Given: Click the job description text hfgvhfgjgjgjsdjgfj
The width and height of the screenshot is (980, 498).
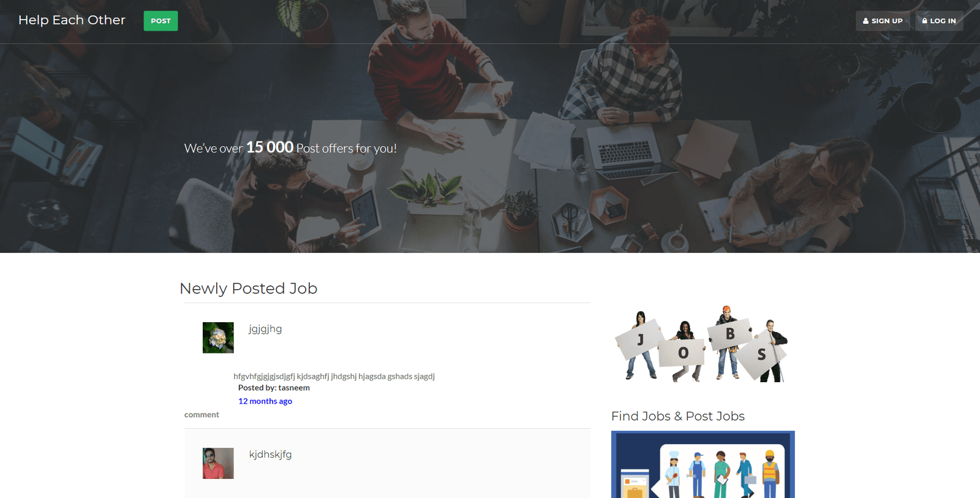Looking at the screenshot, I should (x=334, y=376).
